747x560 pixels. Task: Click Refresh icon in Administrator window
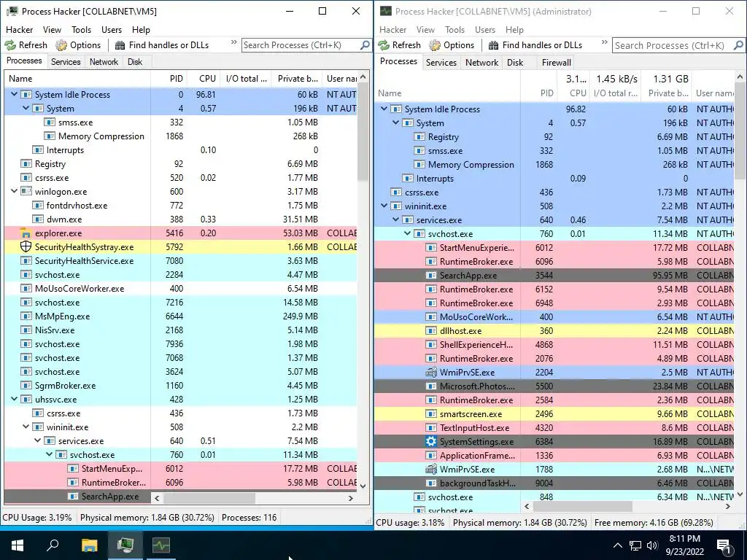pos(384,45)
